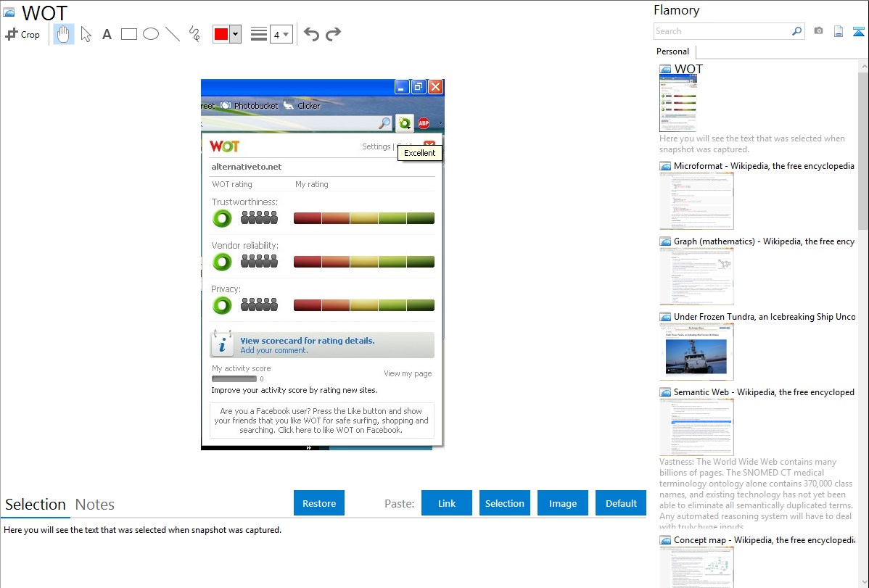Image resolution: width=869 pixels, height=588 pixels.
Task: Pick the rectangle shape tool
Action: (128, 34)
